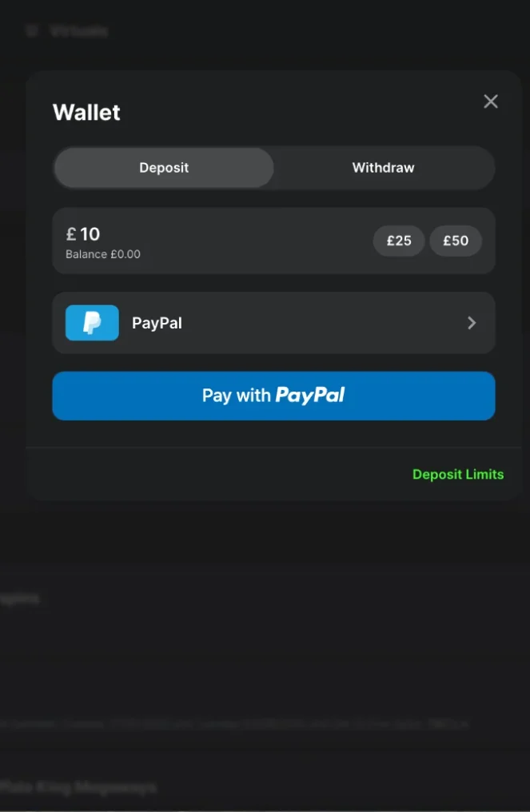This screenshot has height=812, width=530.
Task: Click the pound currency symbol beside the amount
Action: pyautogui.click(x=71, y=235)
